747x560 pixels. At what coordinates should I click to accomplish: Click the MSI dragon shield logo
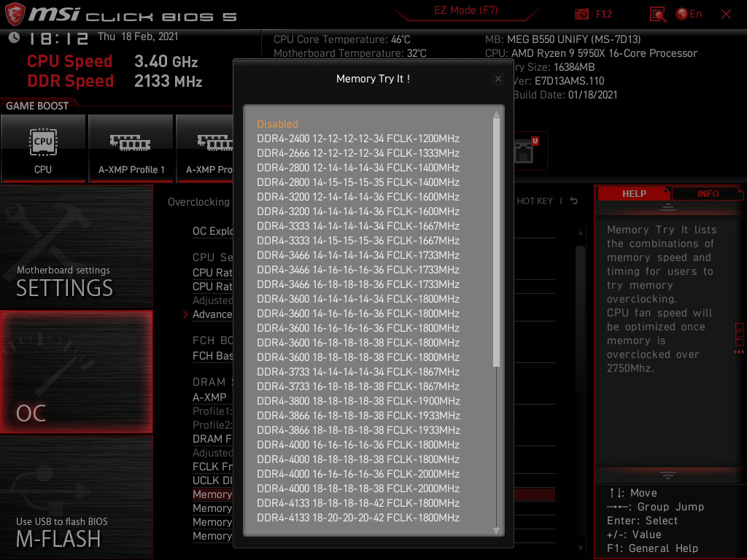point(15,15)
